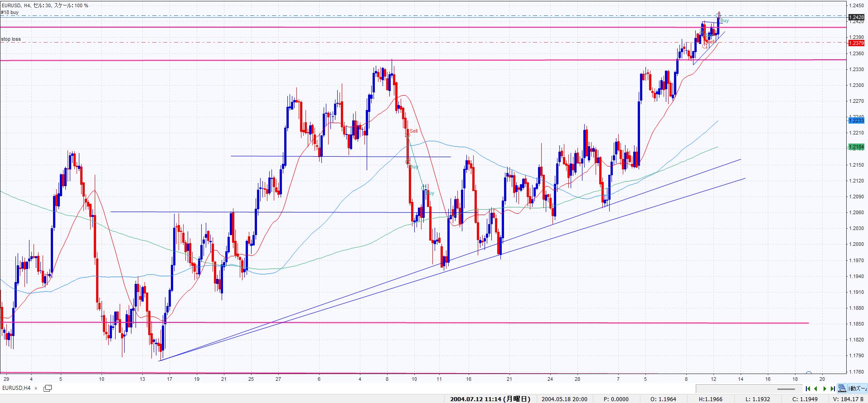
Task: Click the blue 1.2233 moving average price tag
Action: (x=856, y=120)
